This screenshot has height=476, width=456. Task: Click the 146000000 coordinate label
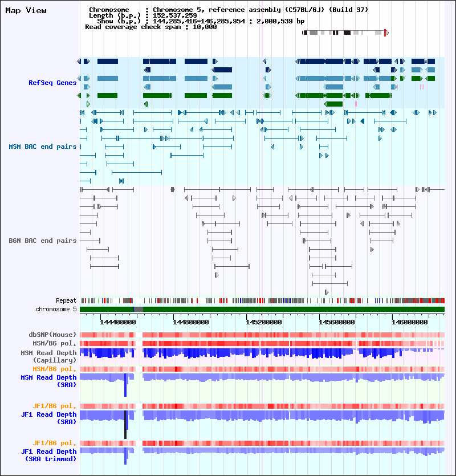[x=410, y=322]
